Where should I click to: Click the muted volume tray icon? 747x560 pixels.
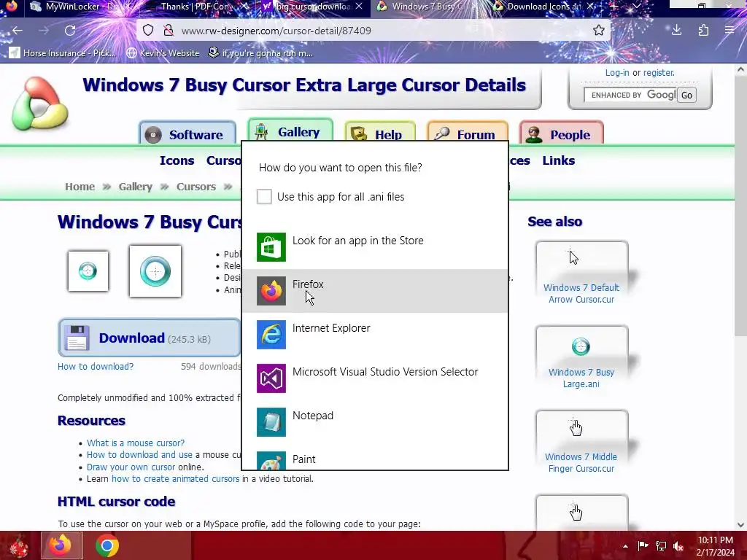pos(678,545)
